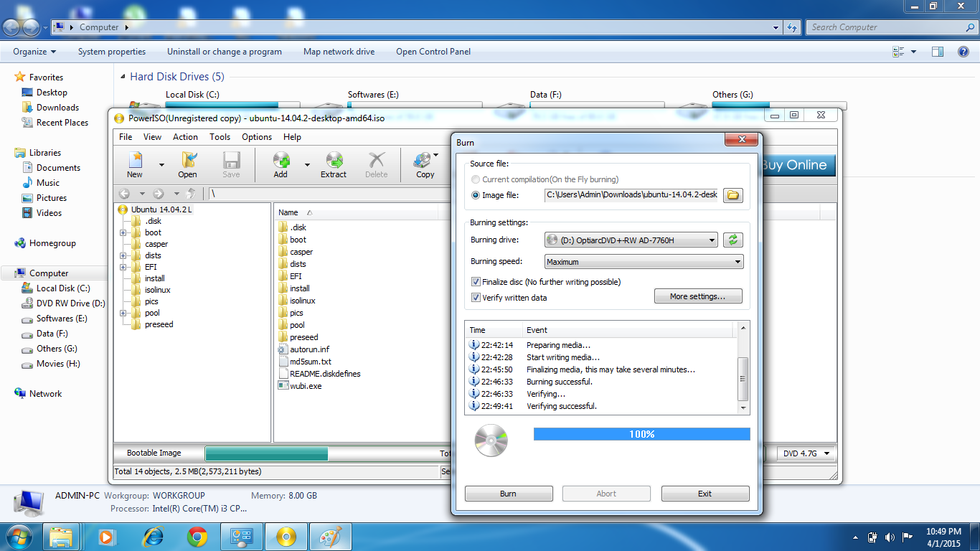Click the Extract toolbar icon

coord(334,164)
